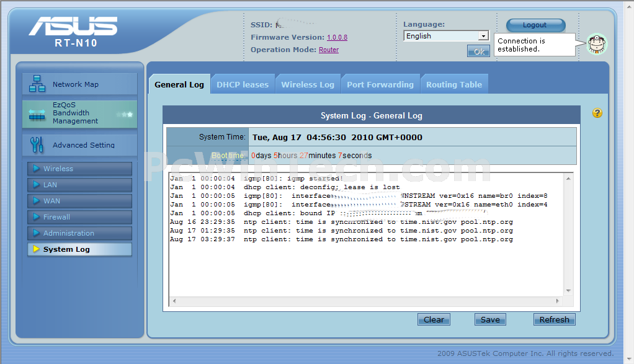Image resolution: width=634 pixels, height=364 pixels.
Task: Open the Wireless settings section
Action: click(79, 169)
